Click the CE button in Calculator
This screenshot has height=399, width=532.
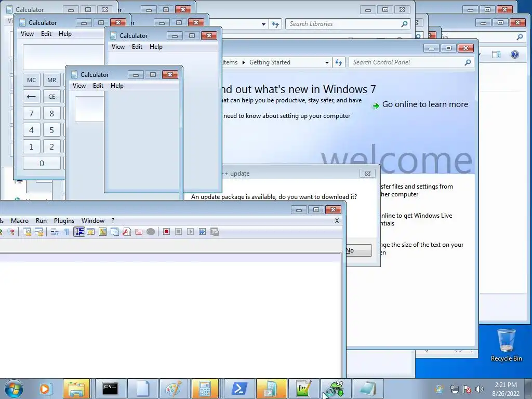52,97
